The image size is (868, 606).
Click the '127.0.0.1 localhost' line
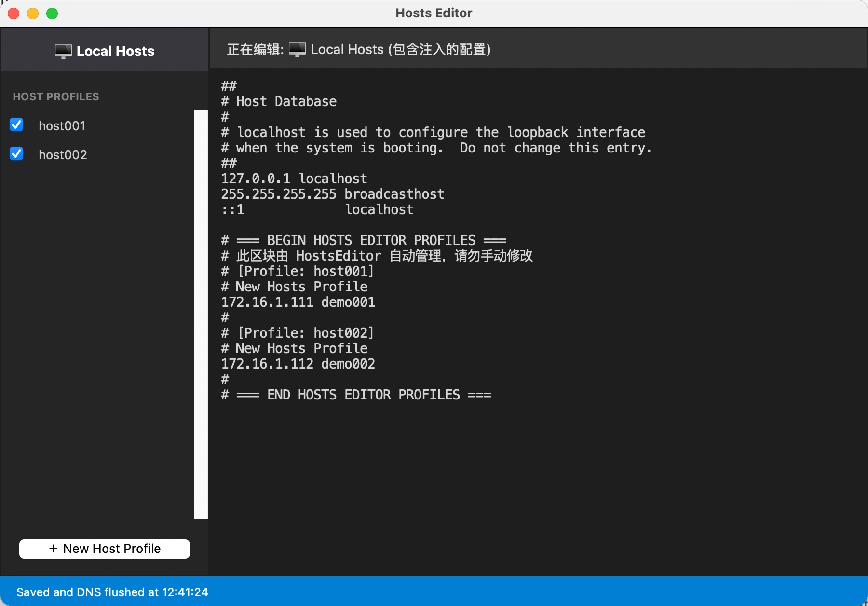[x=294, y=179]
